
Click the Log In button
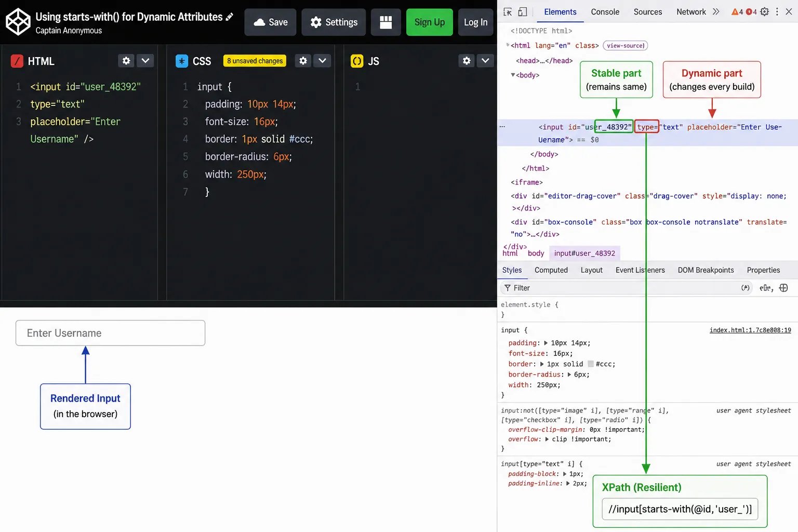(x=476, y=22)
